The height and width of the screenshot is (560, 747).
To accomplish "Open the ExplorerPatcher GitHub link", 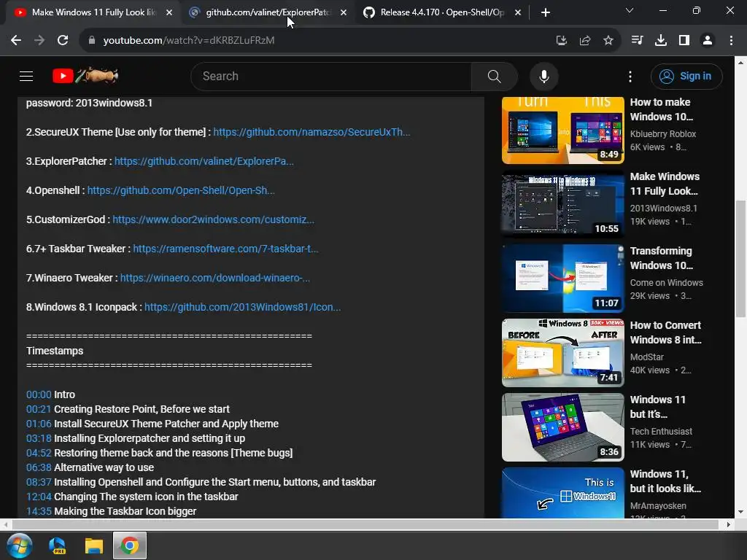I will pos(204,161).
